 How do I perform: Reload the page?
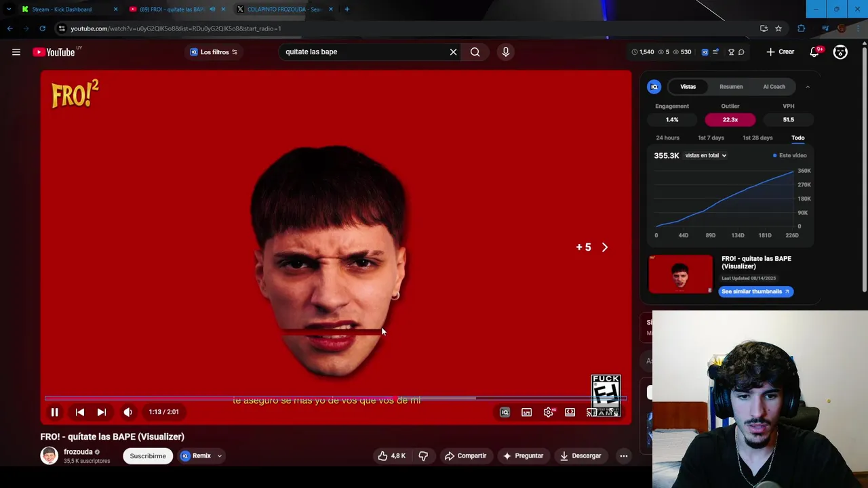pos(42,28)
